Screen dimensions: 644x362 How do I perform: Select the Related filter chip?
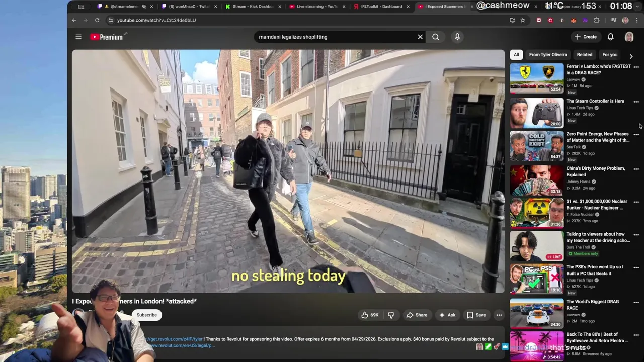(585, 55)
